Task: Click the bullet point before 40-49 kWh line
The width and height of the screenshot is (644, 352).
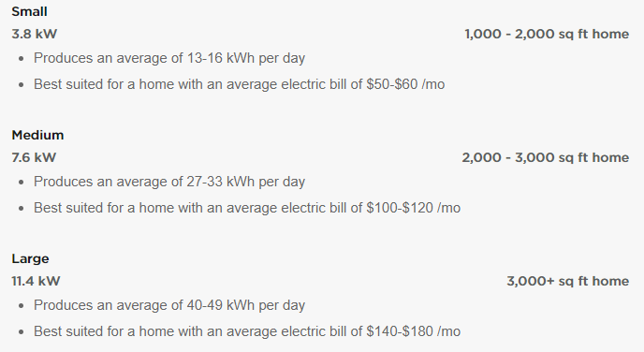Action: 22,306
